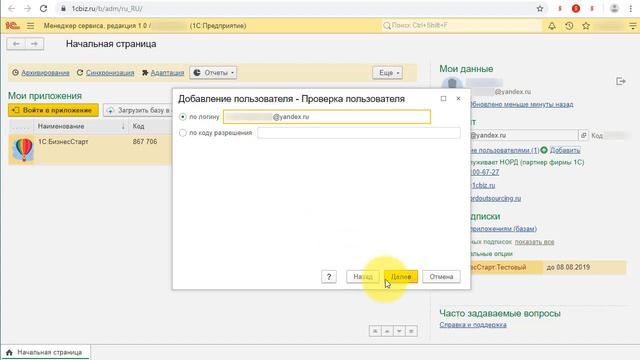The height and width of the screenshot is (360, 640).
Task: Click the Отмена button
Action: click(441, 277)
